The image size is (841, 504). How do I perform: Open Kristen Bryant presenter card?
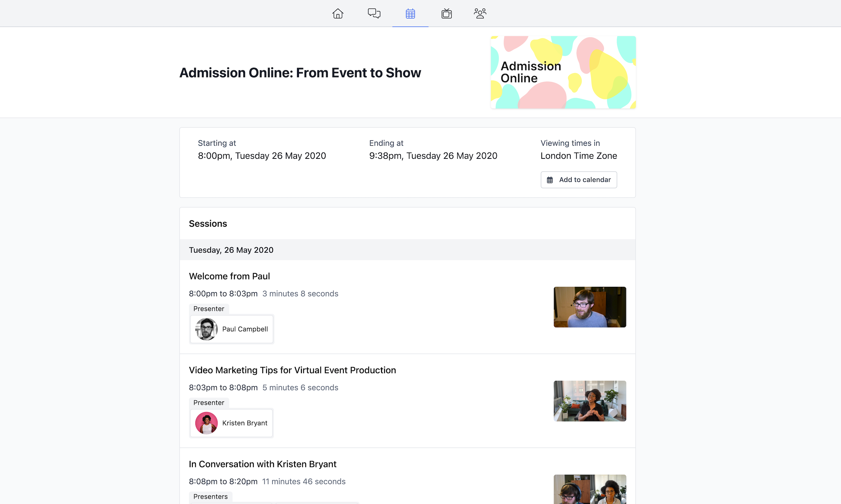(x=245, y=423)
